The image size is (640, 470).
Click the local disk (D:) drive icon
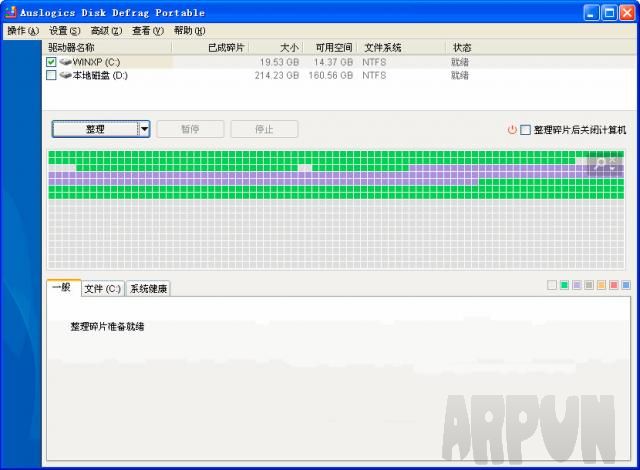pos(65,75)
